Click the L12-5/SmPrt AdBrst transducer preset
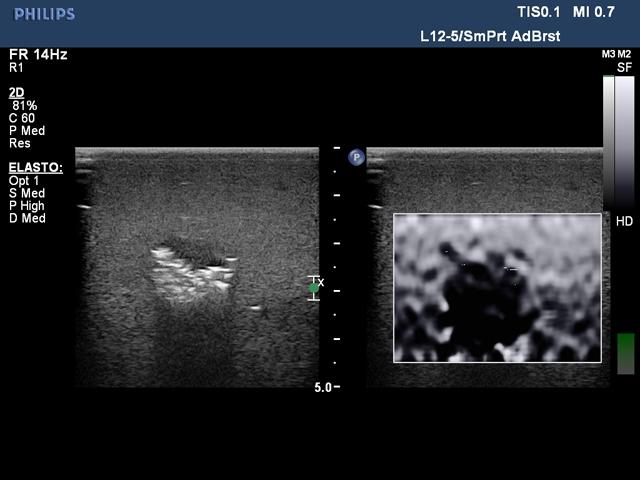The height and width of the screenshot is (480, 640). [489, 36]
